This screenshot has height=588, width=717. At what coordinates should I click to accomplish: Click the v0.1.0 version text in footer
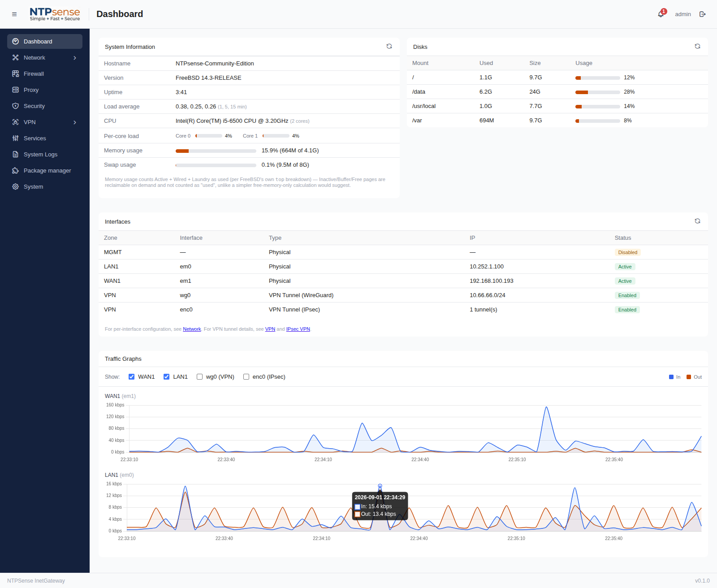[702, 581]
